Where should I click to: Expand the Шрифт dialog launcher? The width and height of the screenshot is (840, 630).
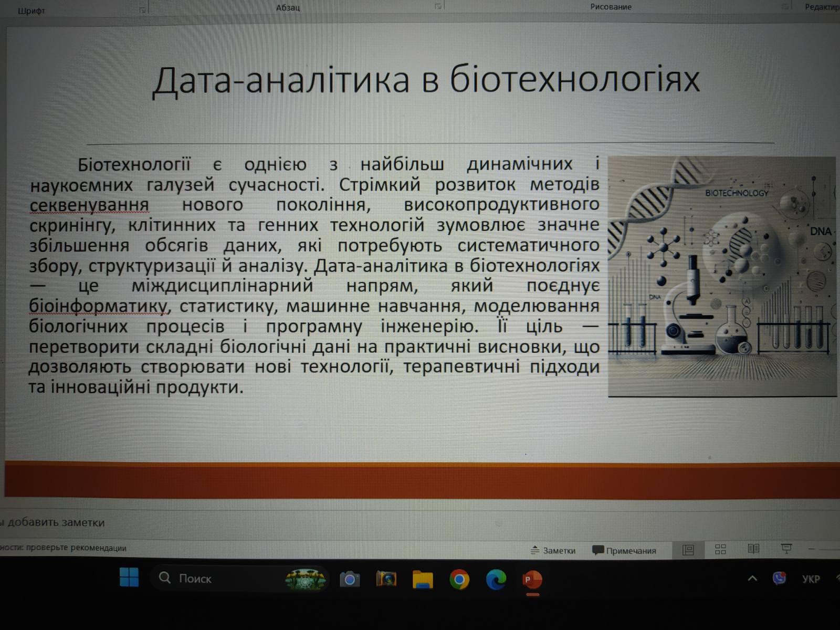coord(142,10)
